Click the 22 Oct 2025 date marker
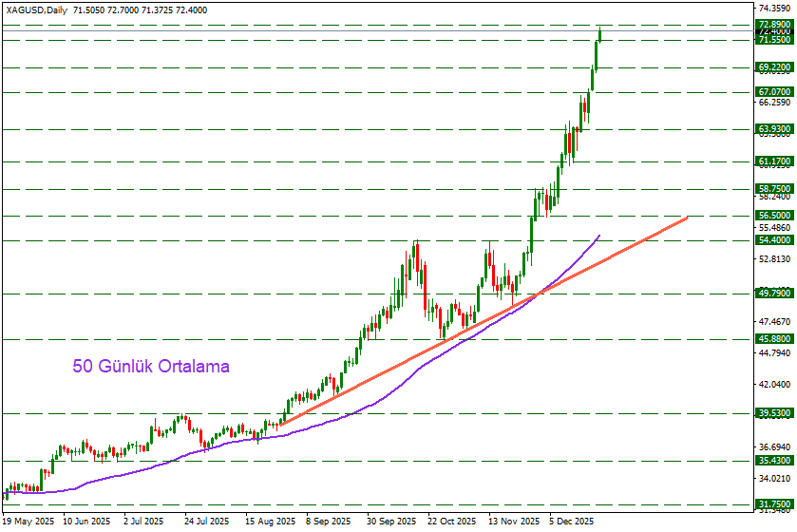 [451, 522]
